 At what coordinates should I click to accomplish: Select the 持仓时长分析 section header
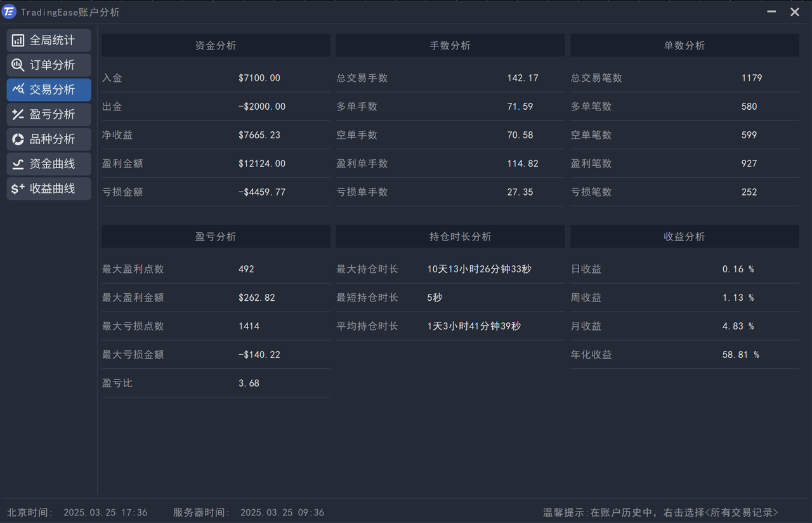click(450, 237)
